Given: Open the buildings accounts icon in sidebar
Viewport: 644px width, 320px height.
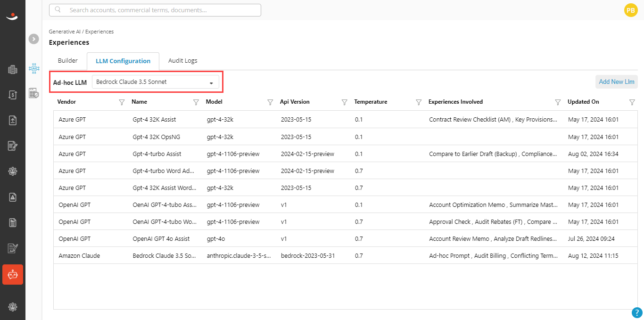Looking at the screenshot, I should click(13, 70).
